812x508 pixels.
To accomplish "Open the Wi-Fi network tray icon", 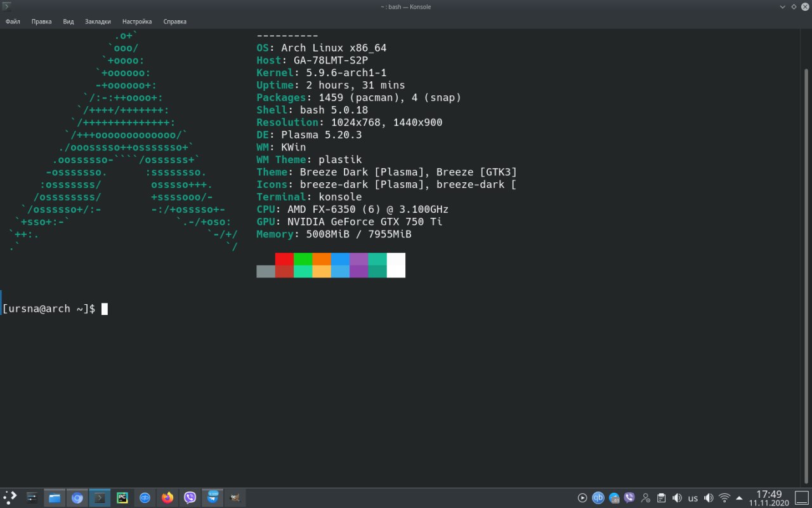I will point(724,498).
